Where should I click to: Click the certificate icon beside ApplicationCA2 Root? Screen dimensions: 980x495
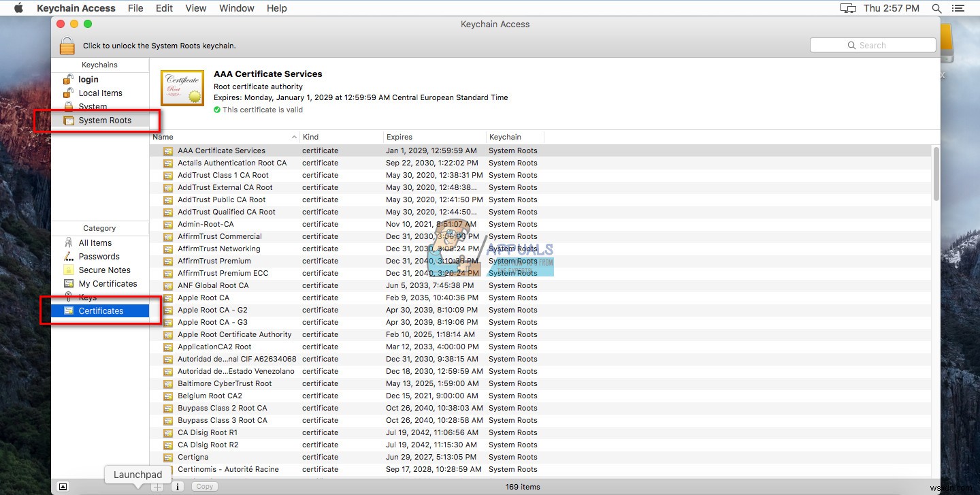[x=168, y=347]
